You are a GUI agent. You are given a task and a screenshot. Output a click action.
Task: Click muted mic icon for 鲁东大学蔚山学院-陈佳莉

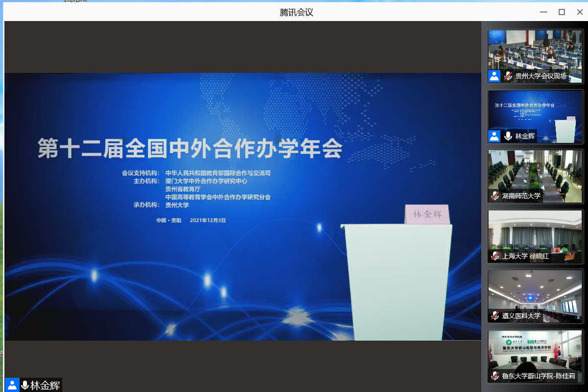click(495, 376)
